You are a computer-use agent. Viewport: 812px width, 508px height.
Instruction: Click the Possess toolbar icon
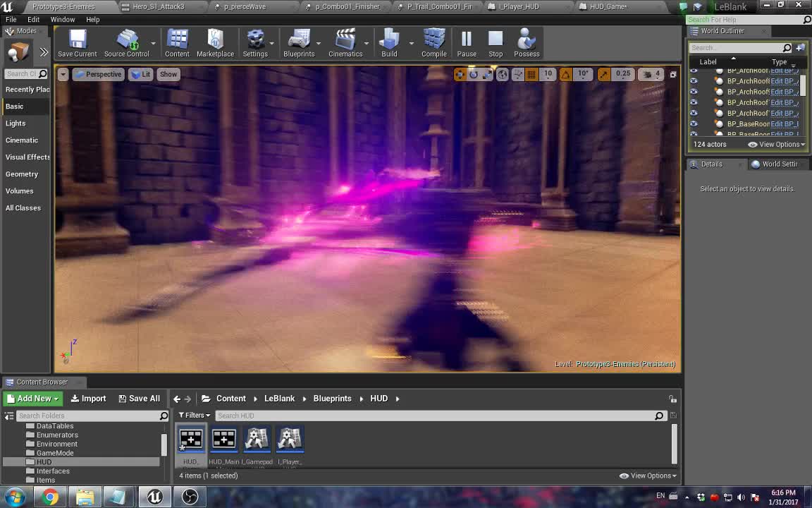pyautogui.click(x=527, y=42)
